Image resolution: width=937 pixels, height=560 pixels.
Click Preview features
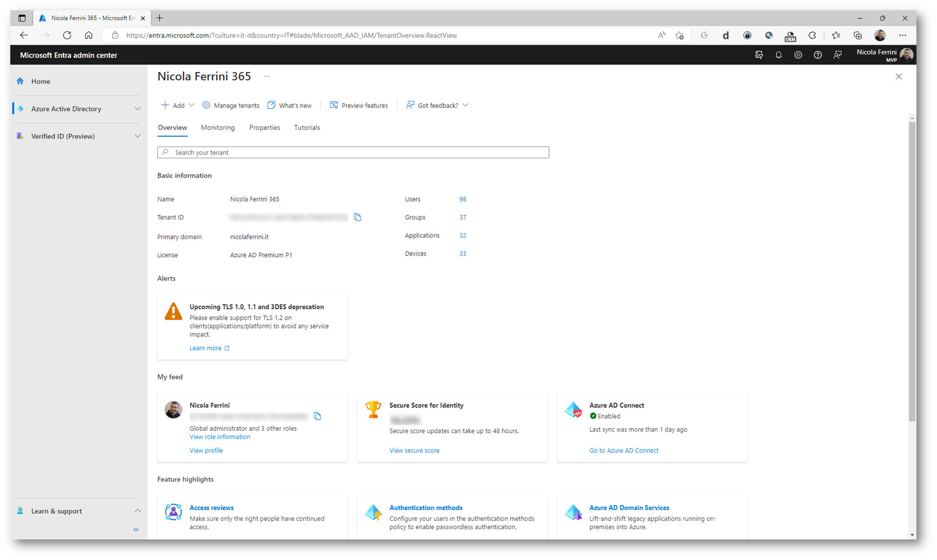[x=359, y=105]
